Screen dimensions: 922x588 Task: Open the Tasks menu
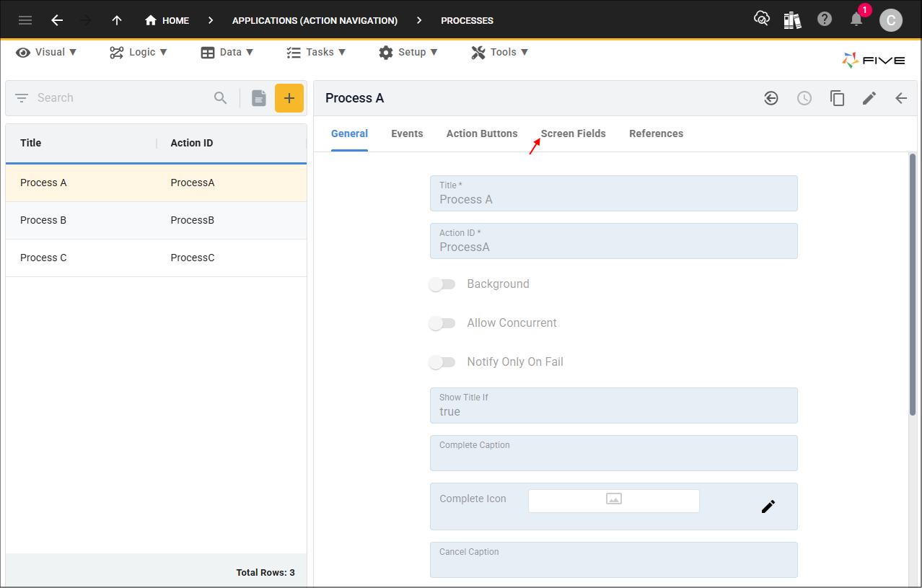(316, 52)
